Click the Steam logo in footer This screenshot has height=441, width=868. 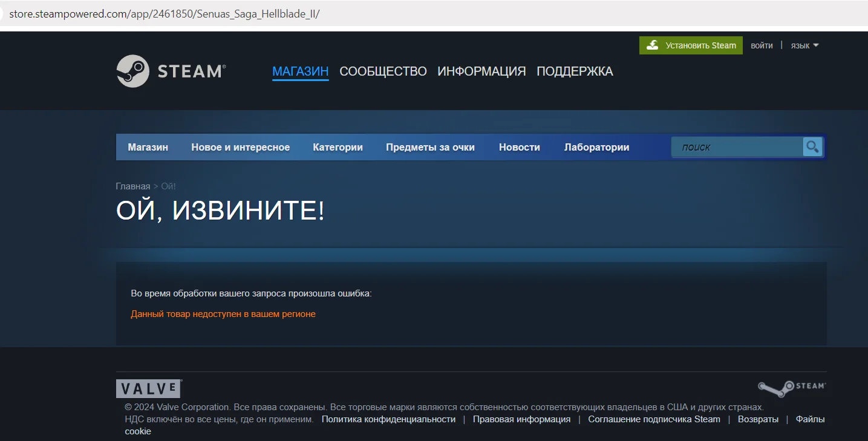pos(792,388)
